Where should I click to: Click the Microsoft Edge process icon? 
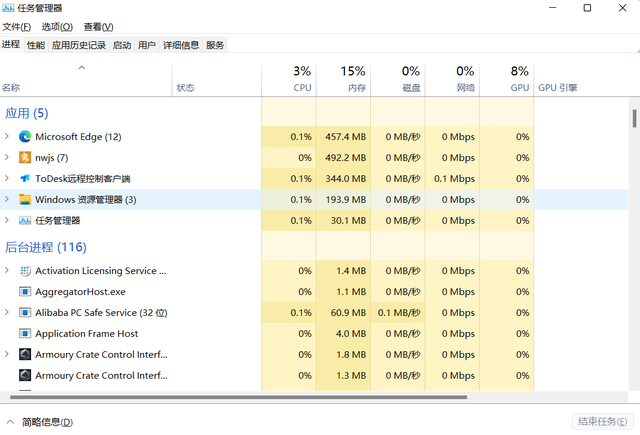click(x=25, y=137)
